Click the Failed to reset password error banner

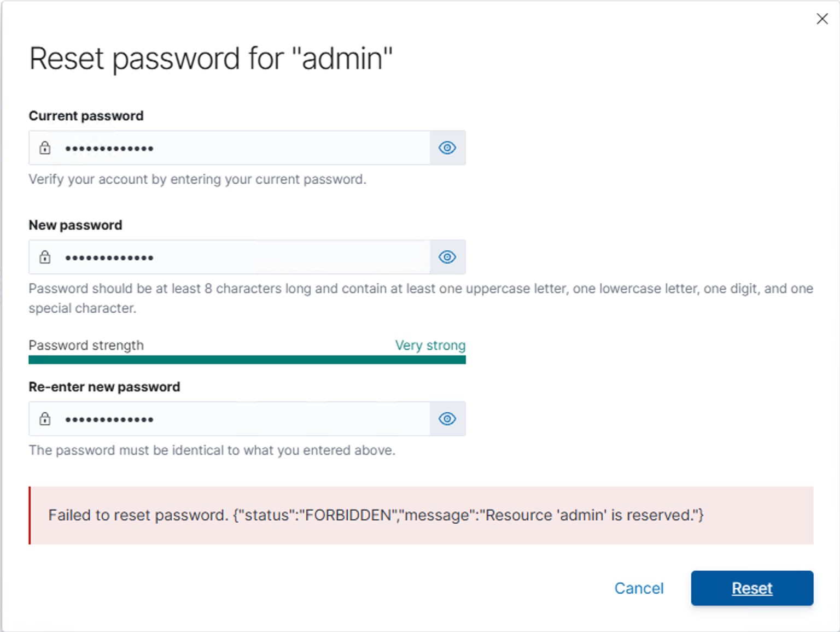click(421, 516)
